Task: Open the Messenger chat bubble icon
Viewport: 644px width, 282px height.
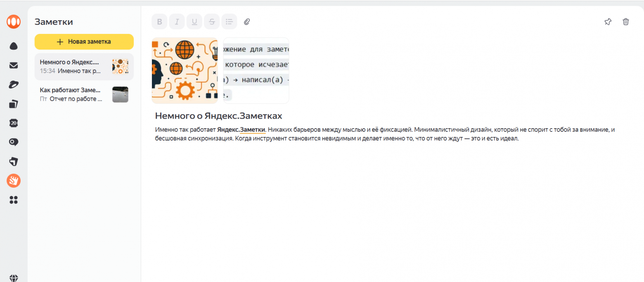Action: (x=14, y=142)
